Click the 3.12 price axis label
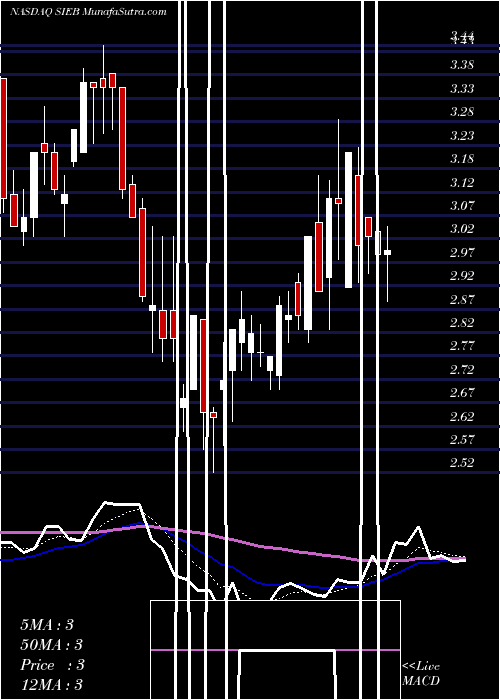Viewport: 500px width, 700px height. click(462, 183)
